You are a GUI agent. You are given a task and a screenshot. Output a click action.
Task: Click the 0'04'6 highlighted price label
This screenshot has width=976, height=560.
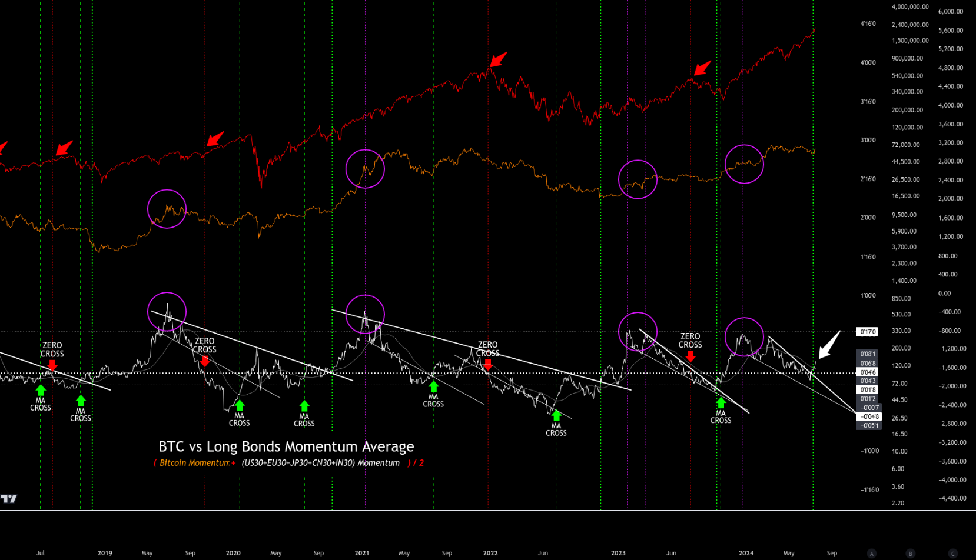pyautogui.click(x=868, y=372)
